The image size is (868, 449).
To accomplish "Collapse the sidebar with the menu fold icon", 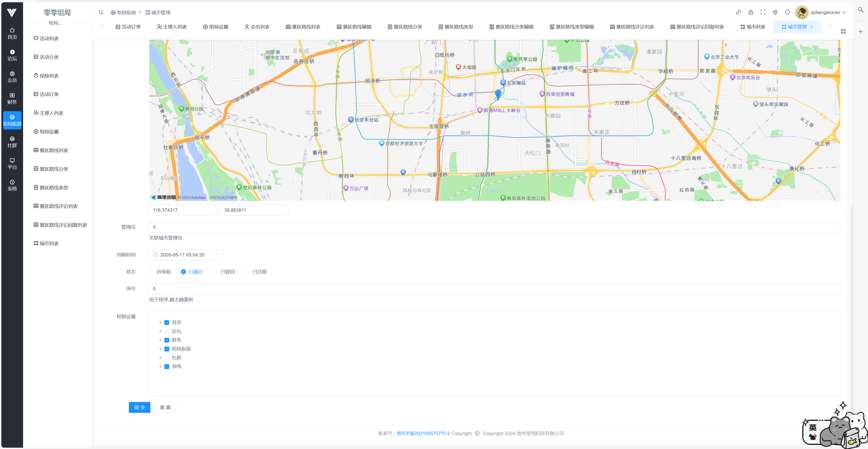I will coord(101,12).
